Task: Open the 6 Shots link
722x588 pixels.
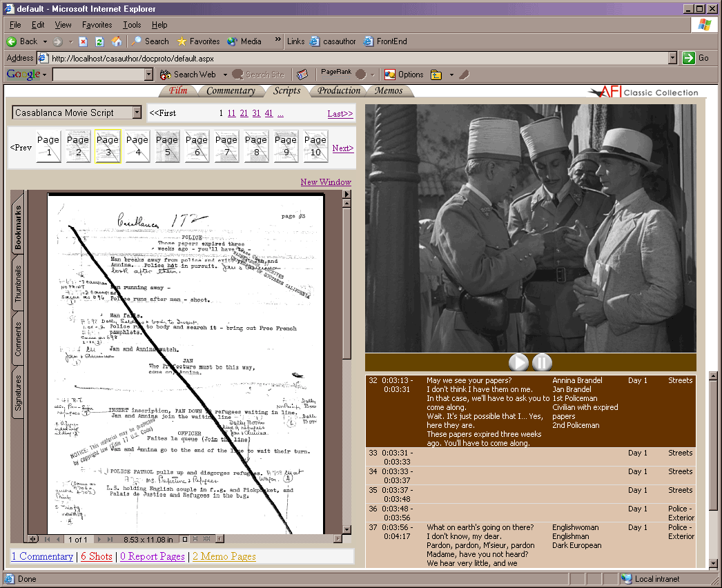Action: (96, 556)
